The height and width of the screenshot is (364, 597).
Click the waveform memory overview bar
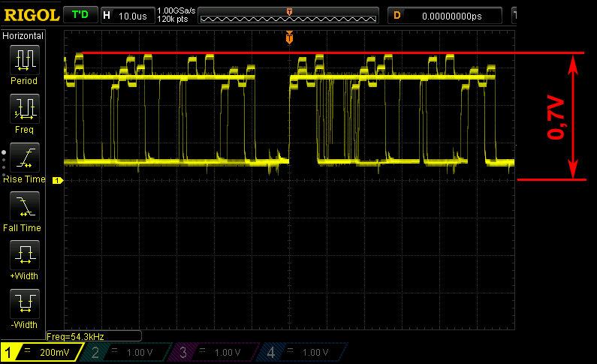[x=289, y=15]
